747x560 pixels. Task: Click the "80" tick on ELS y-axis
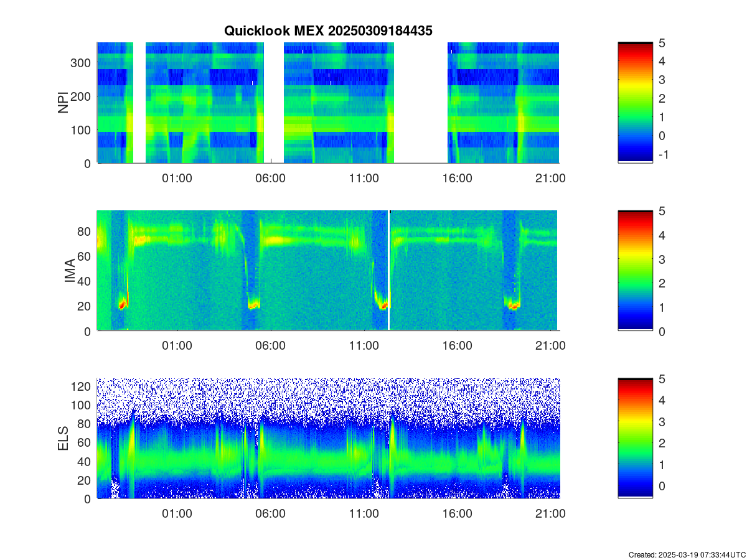tap(85, 424)
